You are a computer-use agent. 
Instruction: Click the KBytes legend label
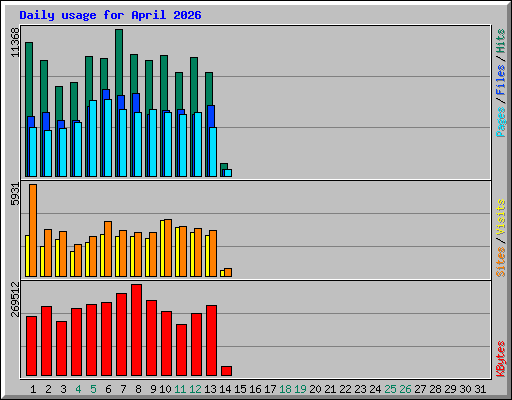[x=500, y=359]
